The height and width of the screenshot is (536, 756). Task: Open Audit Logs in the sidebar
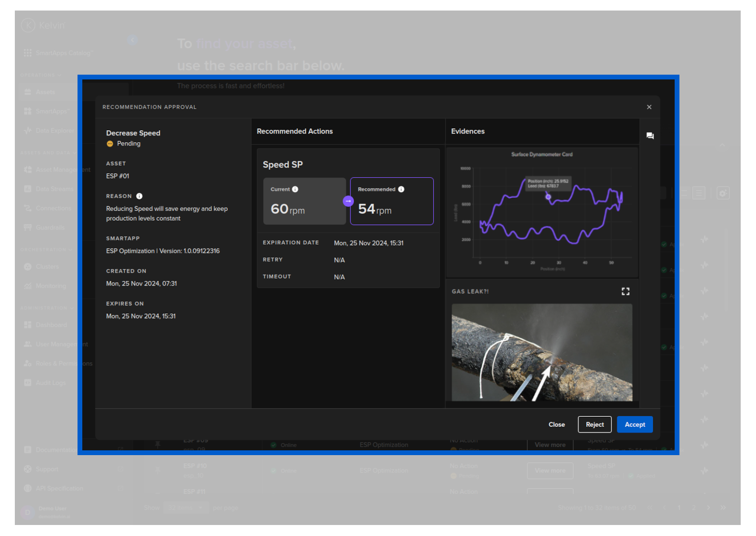(51, 383)
